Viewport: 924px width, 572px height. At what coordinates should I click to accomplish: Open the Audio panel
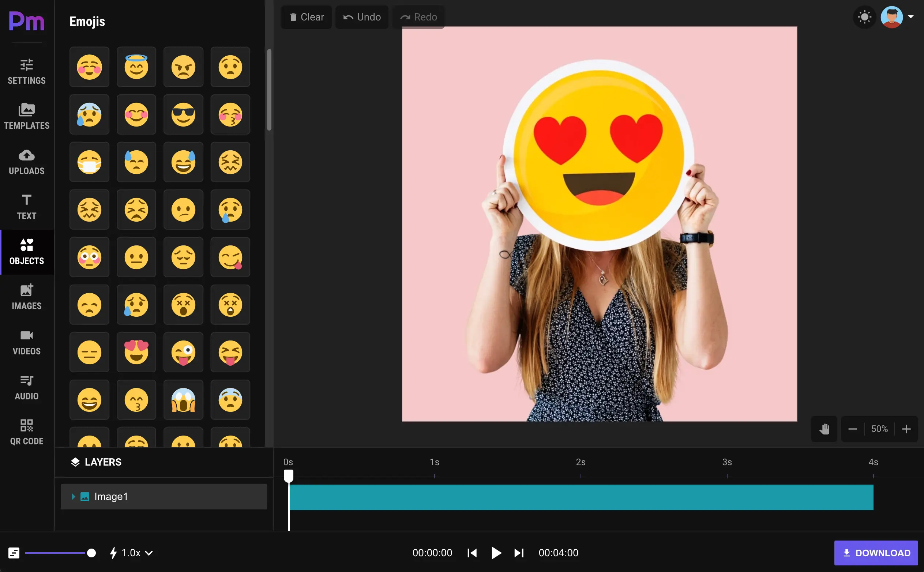pyautogui.click(x=26, y=388)
